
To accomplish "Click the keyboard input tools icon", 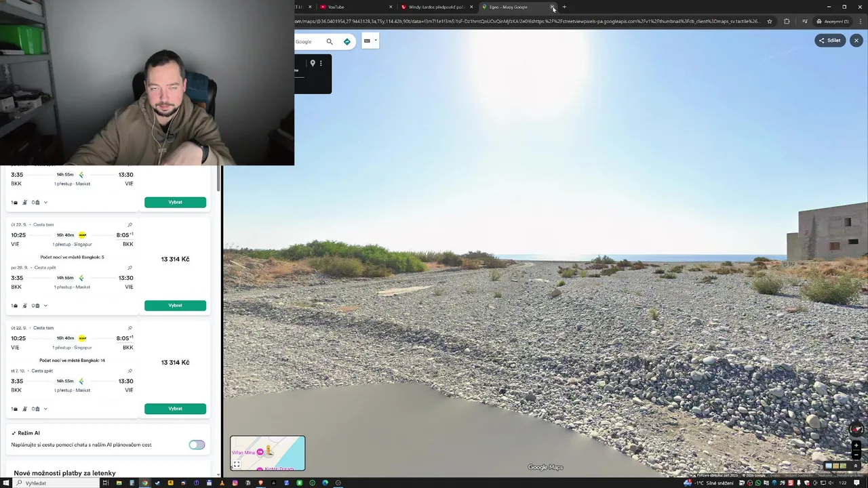I will tap(367, 41).
